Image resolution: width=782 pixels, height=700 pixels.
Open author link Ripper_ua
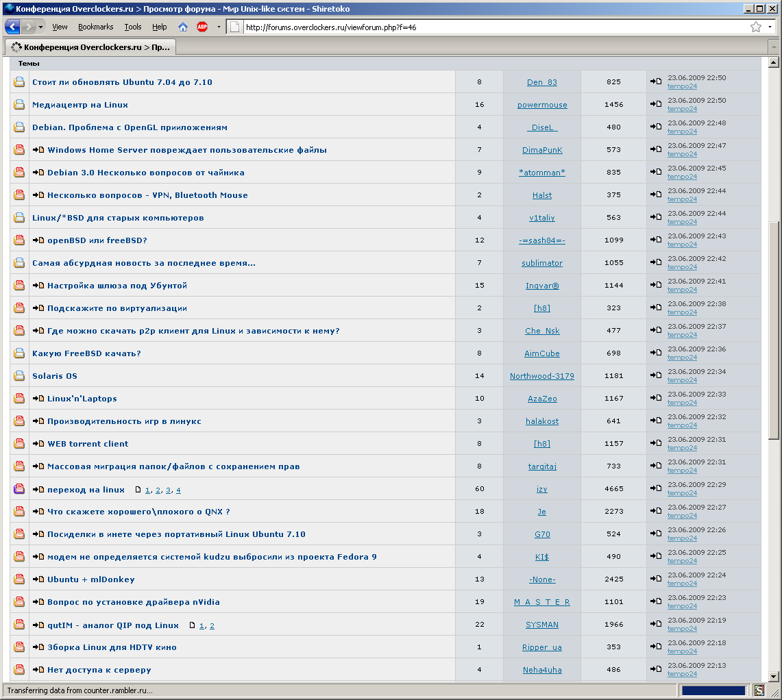[542, 647]
